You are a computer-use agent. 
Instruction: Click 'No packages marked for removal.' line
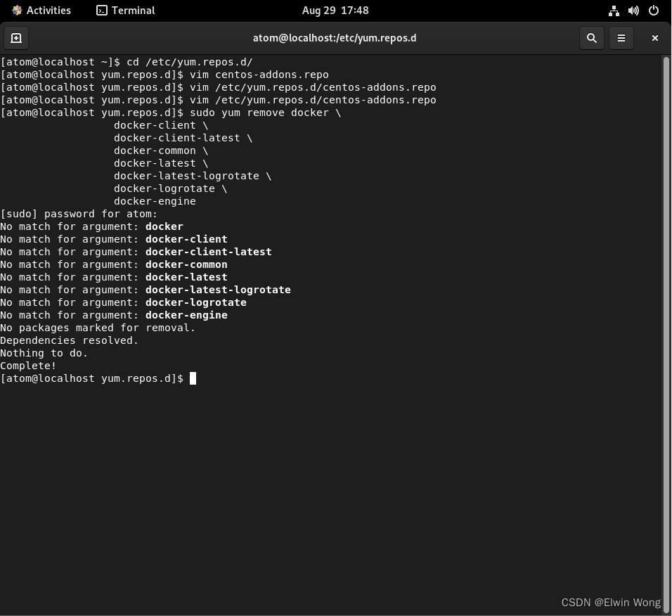pos(98,328)
